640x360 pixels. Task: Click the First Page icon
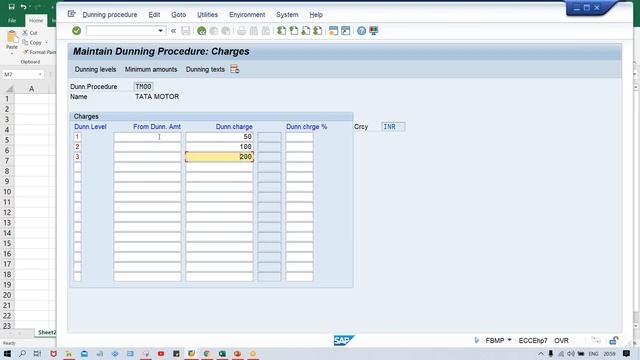coord(281,31)
